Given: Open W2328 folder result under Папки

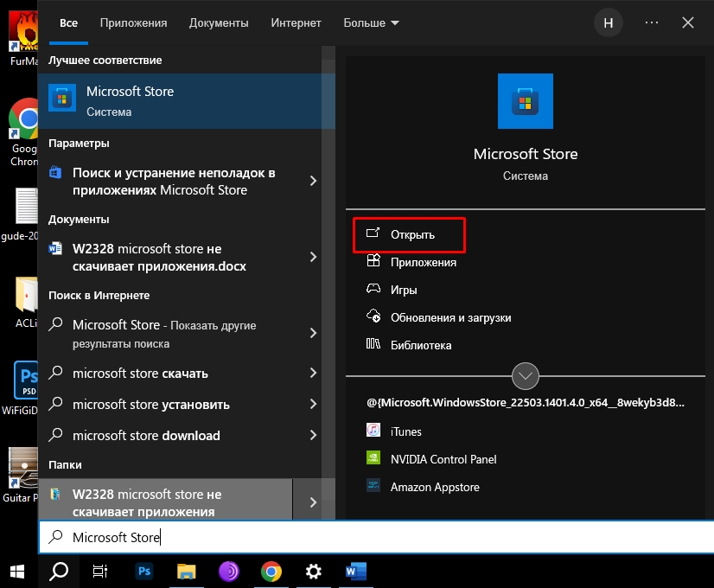Looking at the screenshot, I should [x=165, y=499].
